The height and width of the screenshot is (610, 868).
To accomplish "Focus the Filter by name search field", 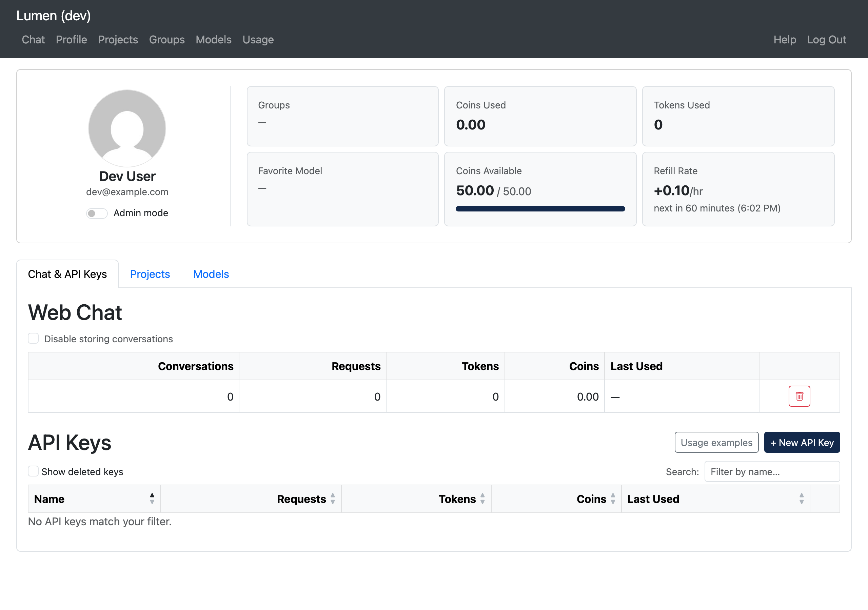I will (x=772, y=471).
